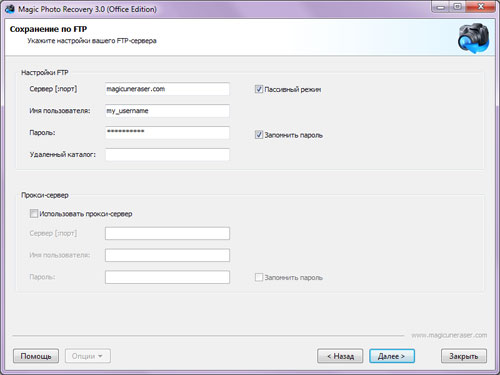Click the FTP Сервер [:порт] field
Image resolution: width=500 pixels, height=375 pixels.
(x=167, y=89)
